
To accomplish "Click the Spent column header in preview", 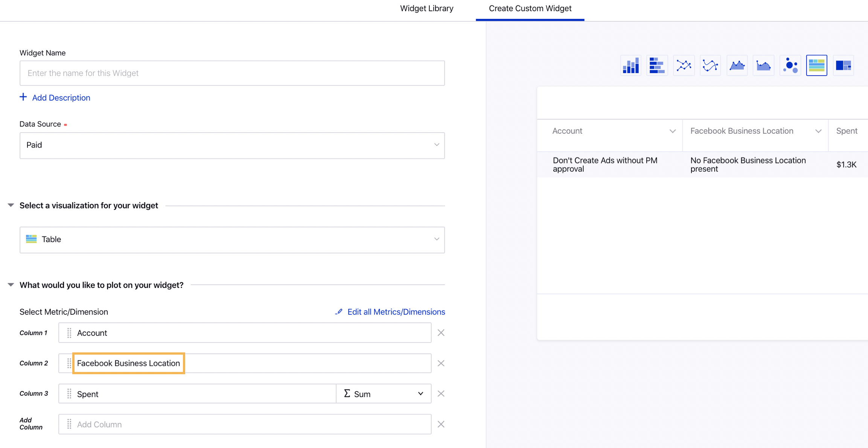I will 847,131.
